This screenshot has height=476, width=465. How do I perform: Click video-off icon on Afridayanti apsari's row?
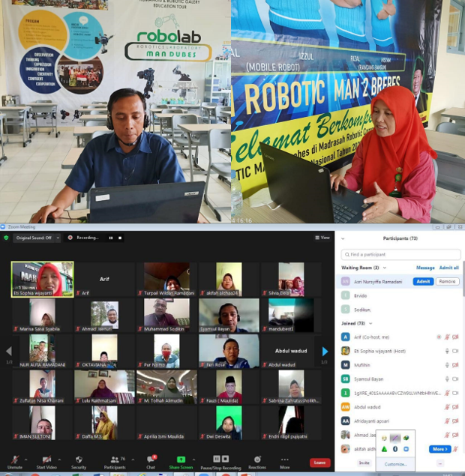[455, 421]
